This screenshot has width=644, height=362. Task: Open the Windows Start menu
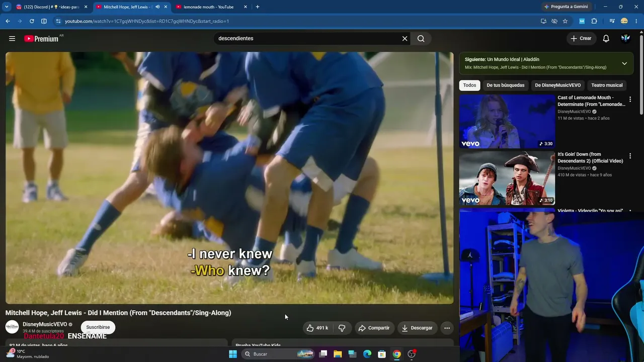233,354
